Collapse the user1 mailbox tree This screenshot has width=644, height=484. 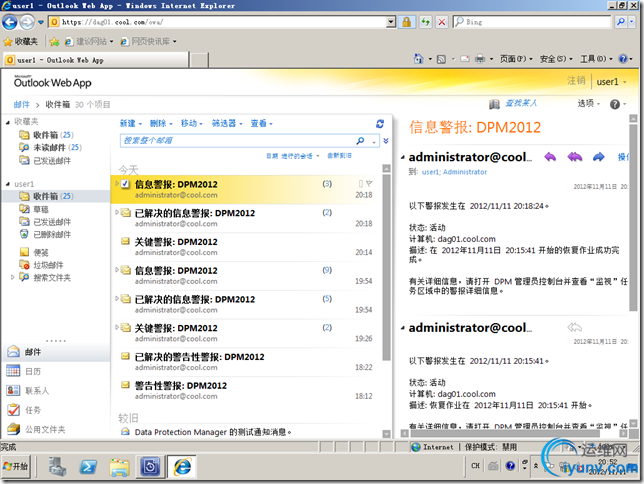[x=8, y=184]
